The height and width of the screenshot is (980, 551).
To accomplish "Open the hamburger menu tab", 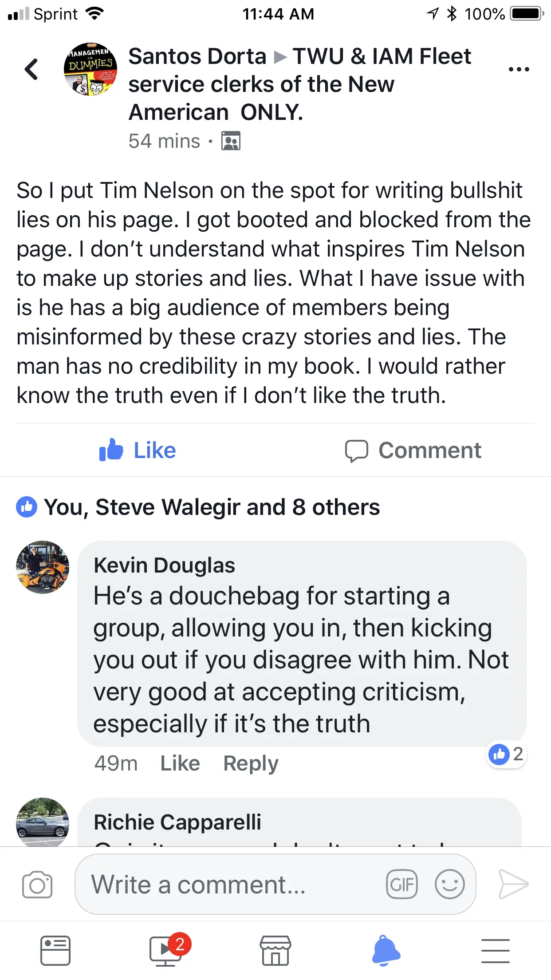I will tap(496, 951).
